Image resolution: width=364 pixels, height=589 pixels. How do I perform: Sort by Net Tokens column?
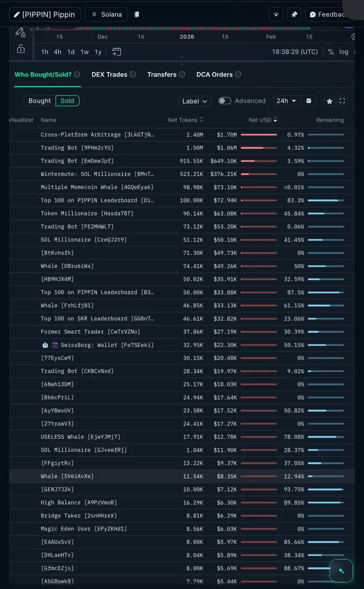coord(186,120)
